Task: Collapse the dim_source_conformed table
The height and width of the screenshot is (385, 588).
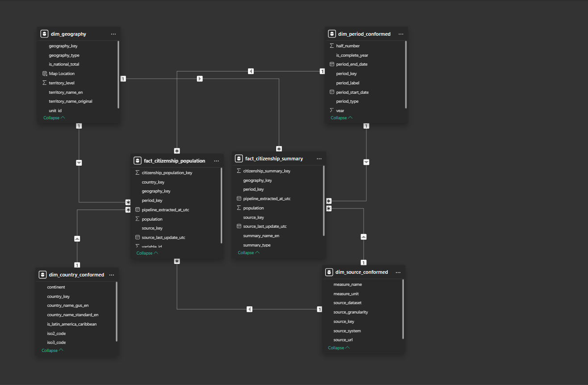Action: 339,348
